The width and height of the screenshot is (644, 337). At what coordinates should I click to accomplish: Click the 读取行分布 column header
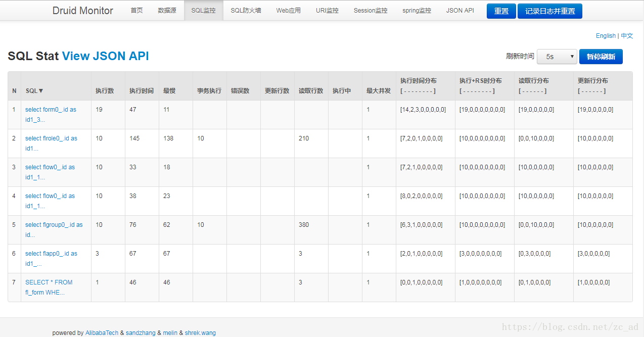[x=534, y=81]
